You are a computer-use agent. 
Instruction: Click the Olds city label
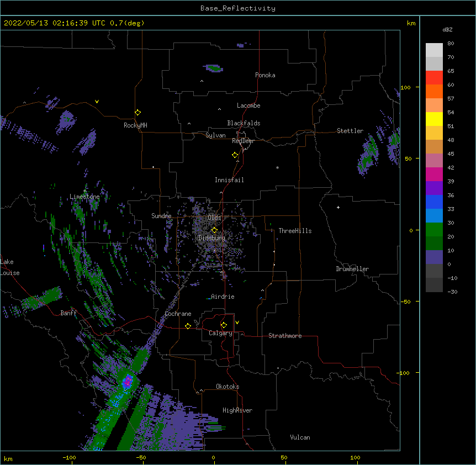[214, 218]
